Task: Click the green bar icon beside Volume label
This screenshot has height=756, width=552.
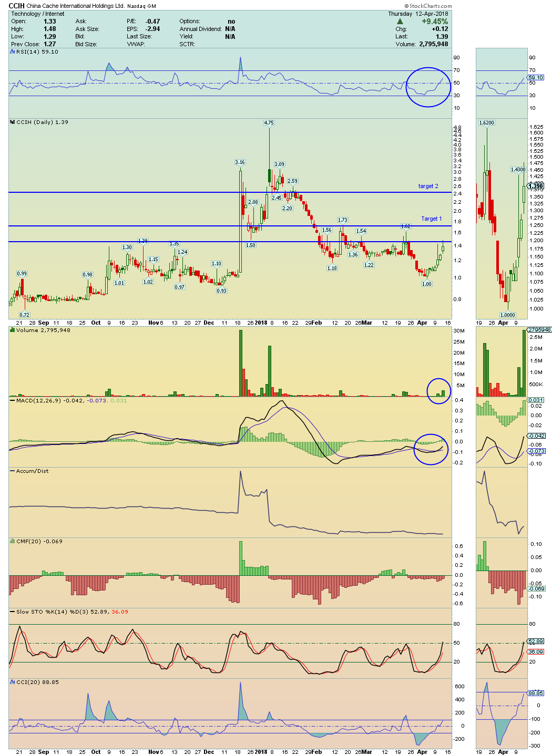Action: [13, 330]
